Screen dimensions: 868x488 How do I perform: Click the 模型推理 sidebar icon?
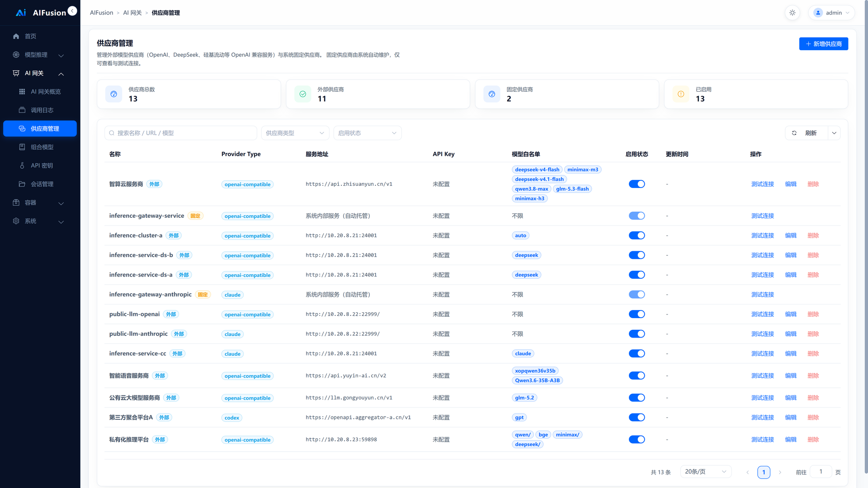pos(16,55)
